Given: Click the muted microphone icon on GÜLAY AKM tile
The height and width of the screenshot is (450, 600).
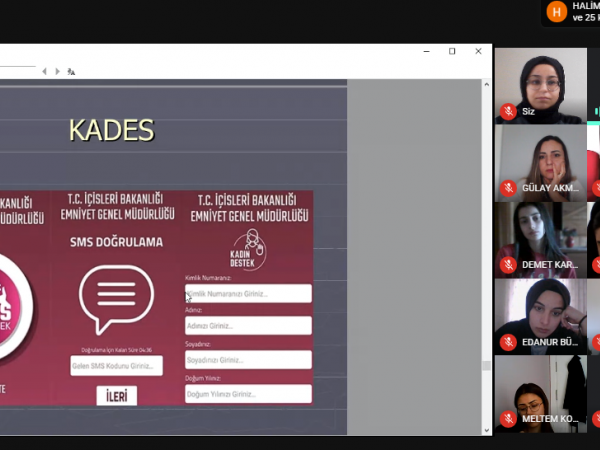Looking at the screenshot, I should (508, 188).
